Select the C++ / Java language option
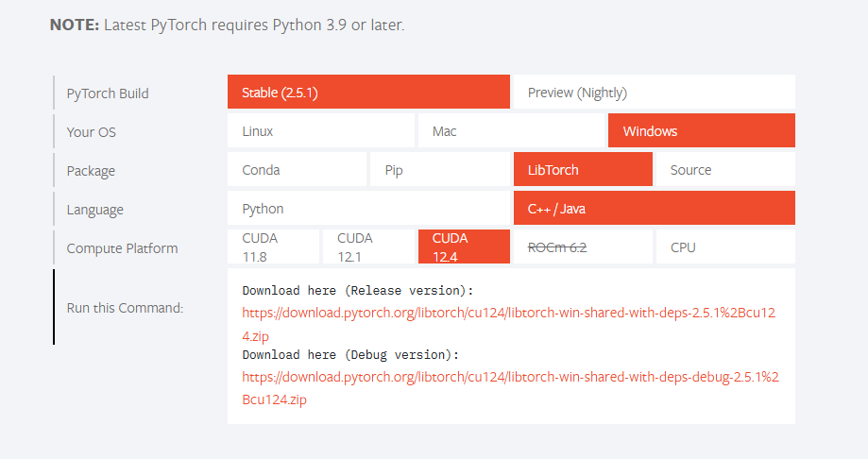The width and height of the screenshot is (868, 459). [x=655, y=208]
